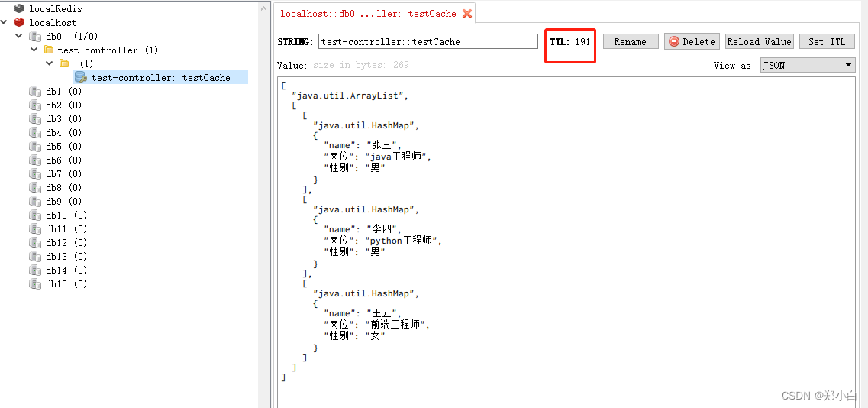Open the View as JSON dropdown
The height and width of the screenshot is (408, 868).
[808, 66]
